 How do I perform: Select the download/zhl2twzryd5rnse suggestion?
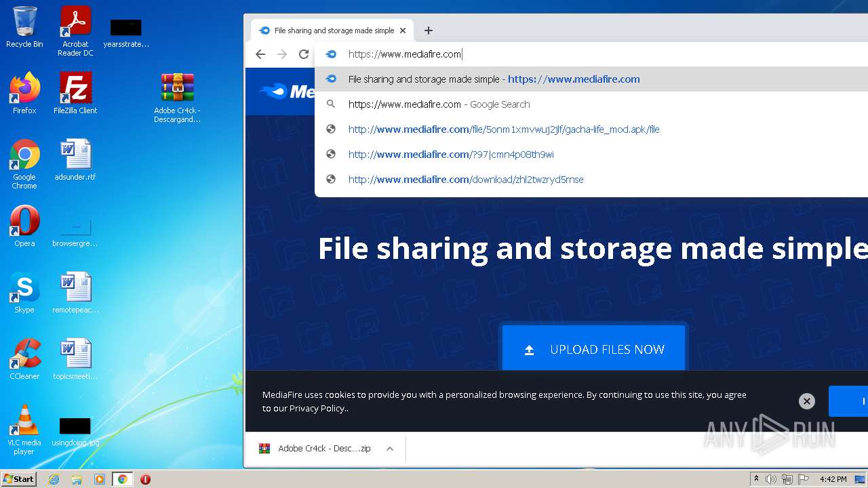[591, 180]
